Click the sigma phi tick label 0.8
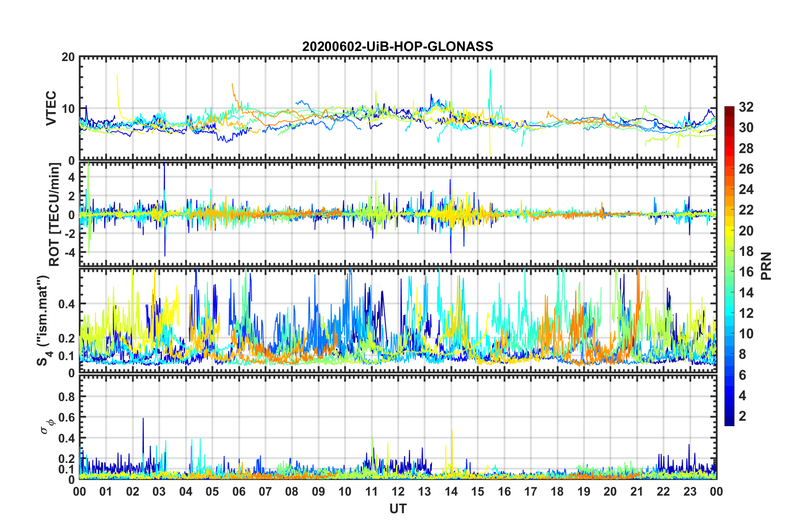Viewport: 796px width, 532px height. pos(67,396)
